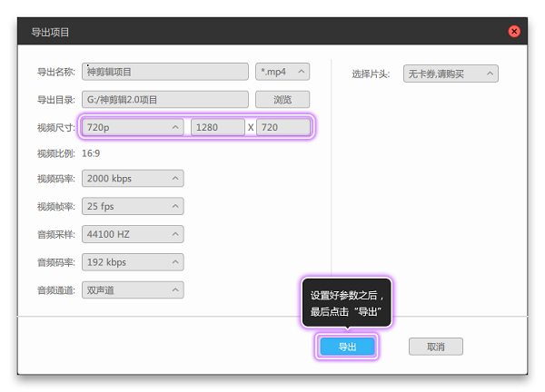Open the 双声道 audio channel dropdown

(x=133, y=290)
